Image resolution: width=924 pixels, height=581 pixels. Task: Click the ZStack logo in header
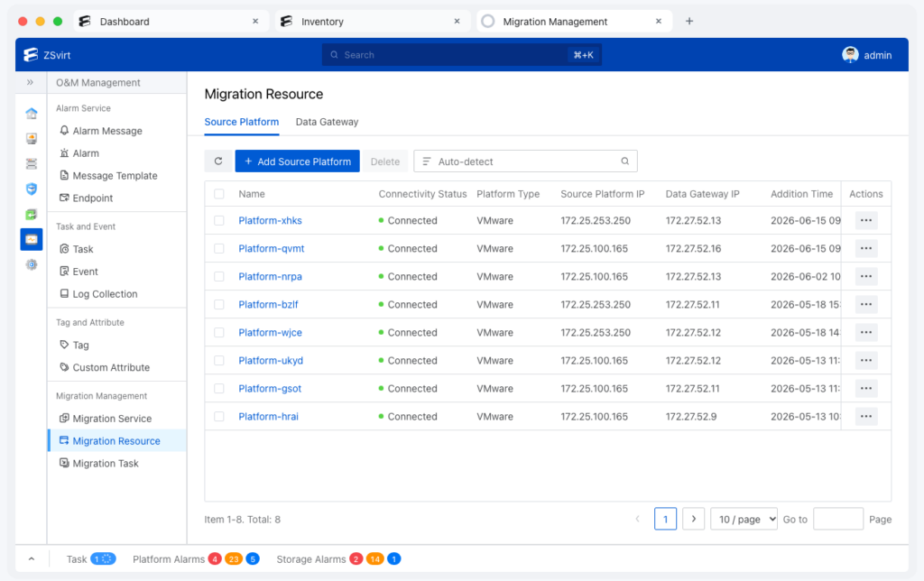tap(31, 55)
